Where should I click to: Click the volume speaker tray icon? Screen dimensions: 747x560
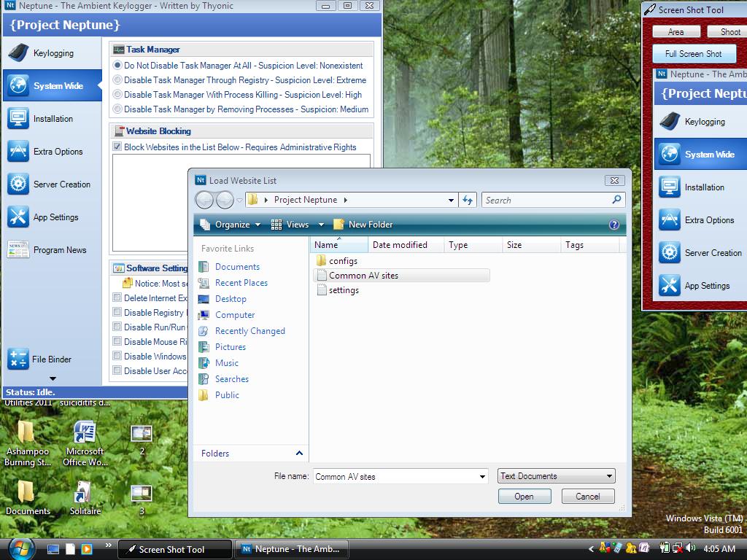(691, 548)
